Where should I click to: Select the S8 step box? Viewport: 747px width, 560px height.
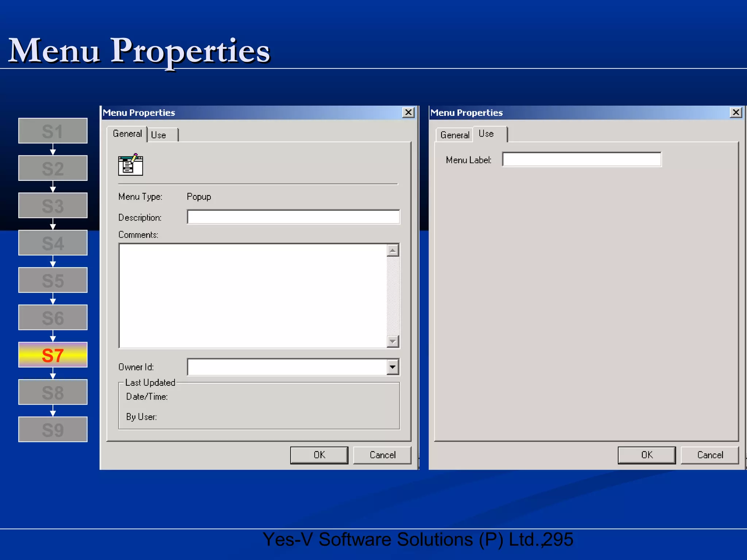tap(53, 392)
